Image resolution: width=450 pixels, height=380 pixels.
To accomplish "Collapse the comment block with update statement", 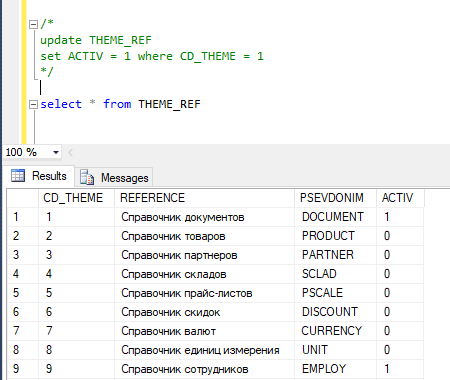I will [33, 24].
